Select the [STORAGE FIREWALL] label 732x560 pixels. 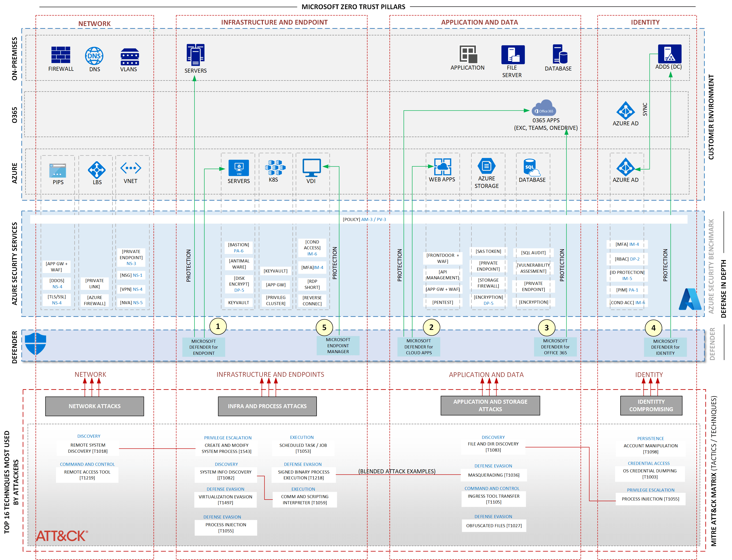tap(488, 283)
